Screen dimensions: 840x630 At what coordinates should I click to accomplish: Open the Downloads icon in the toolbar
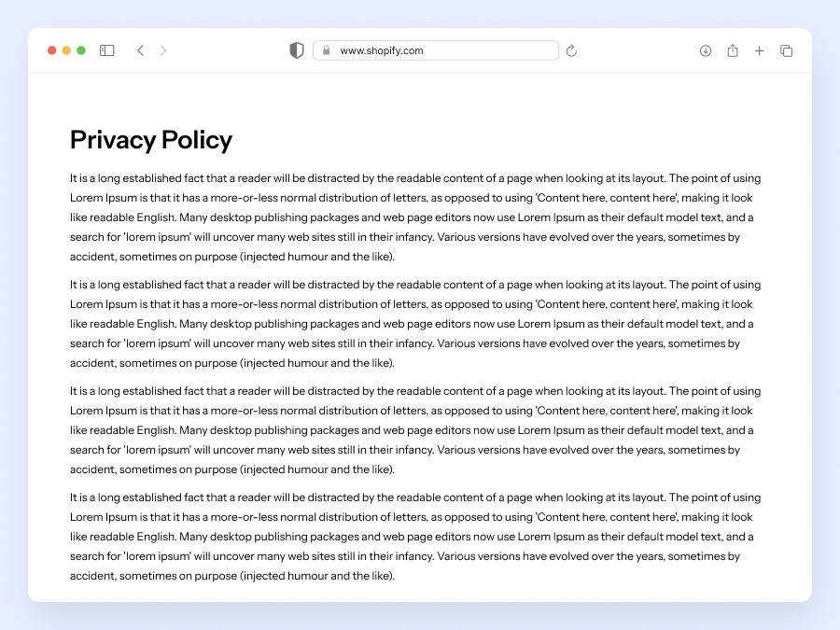coord(706,50)
